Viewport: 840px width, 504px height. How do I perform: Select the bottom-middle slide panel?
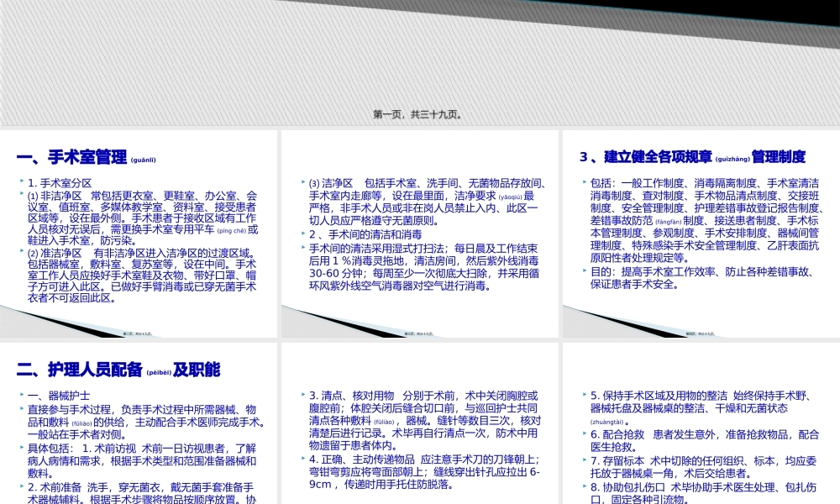(x=420, y=420)
